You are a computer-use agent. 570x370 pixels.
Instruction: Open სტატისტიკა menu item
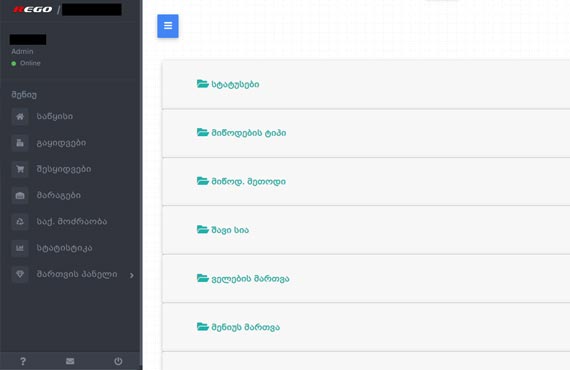pos(64,248)
